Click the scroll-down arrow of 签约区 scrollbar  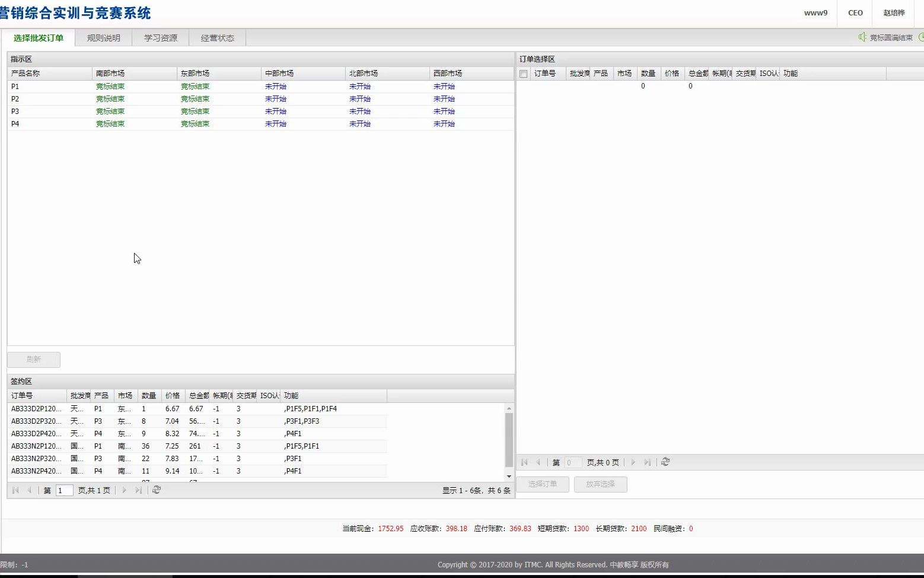(x=509, y=477)
